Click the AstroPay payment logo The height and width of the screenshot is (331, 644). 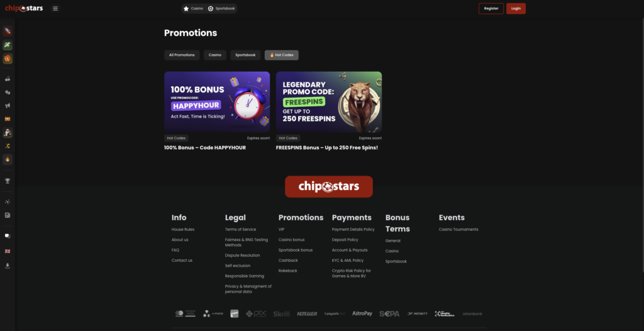pos(362,313)
